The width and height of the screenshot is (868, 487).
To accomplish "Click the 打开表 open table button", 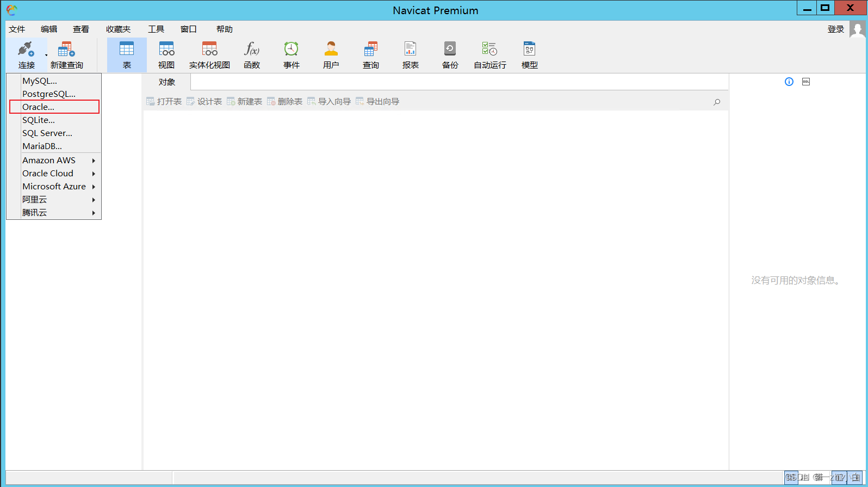I will pos(164,102).
